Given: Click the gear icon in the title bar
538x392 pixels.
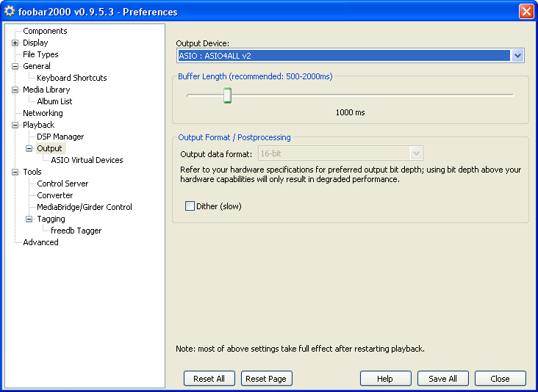Looking at the screenshot, I should click(10, 11).
